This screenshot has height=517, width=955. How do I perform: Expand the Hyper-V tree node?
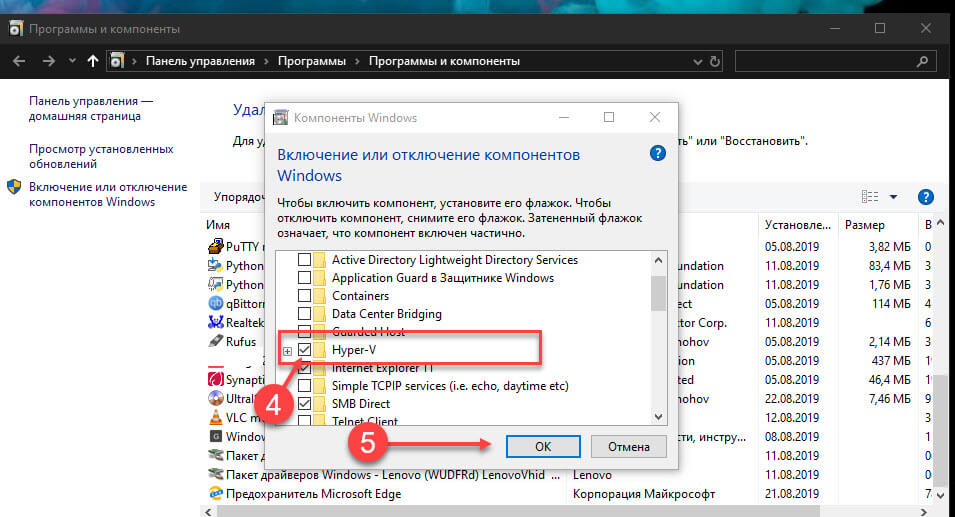pyautogui.click(x=287, y=351)
